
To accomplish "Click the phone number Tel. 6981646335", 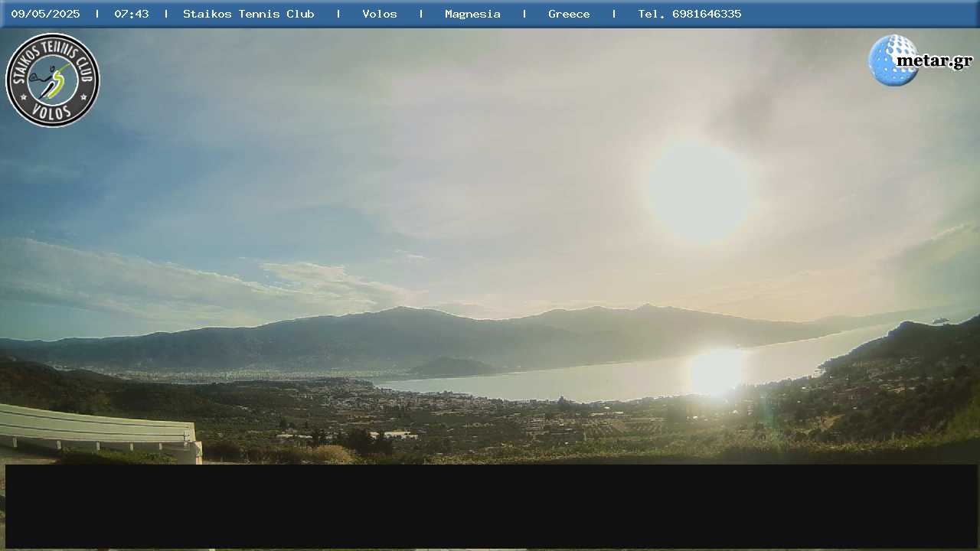I will point(690,14).
